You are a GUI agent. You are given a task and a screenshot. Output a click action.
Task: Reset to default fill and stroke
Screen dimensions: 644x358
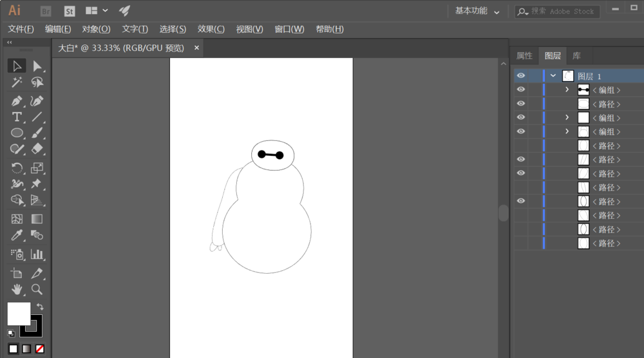(x=11, y=334)
